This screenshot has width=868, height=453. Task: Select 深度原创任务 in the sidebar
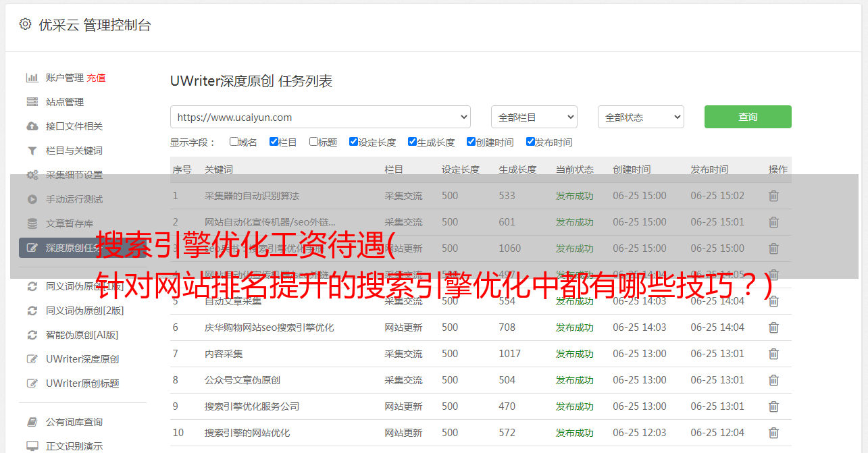tap(82, 248)
